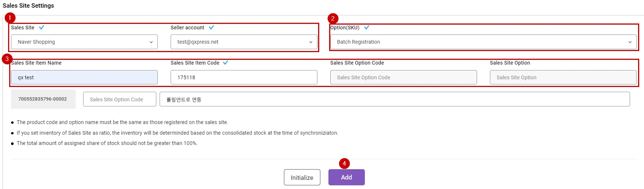644x189 pixels.
Task: Click checkmark beside Option(SKU) label
Action: click(x=367, y=28)
